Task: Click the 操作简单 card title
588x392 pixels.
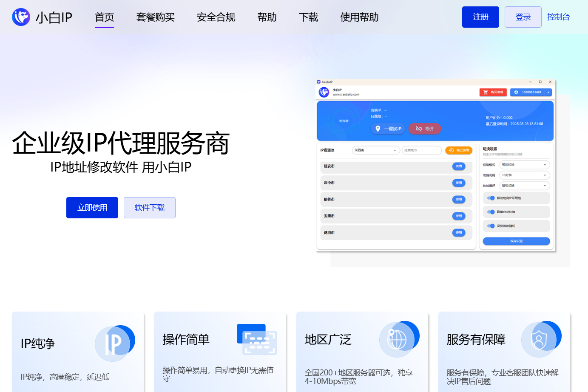Action: pos(186,339)
